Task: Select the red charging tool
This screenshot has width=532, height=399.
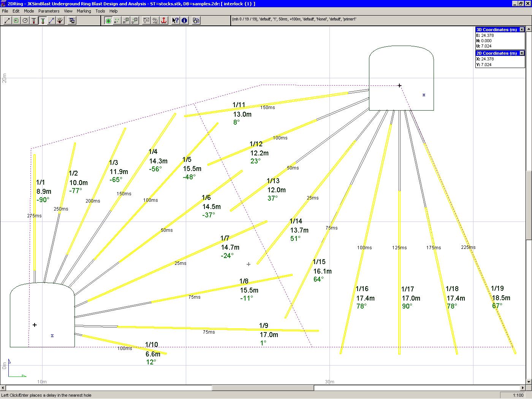Action: tap(34, 21)
